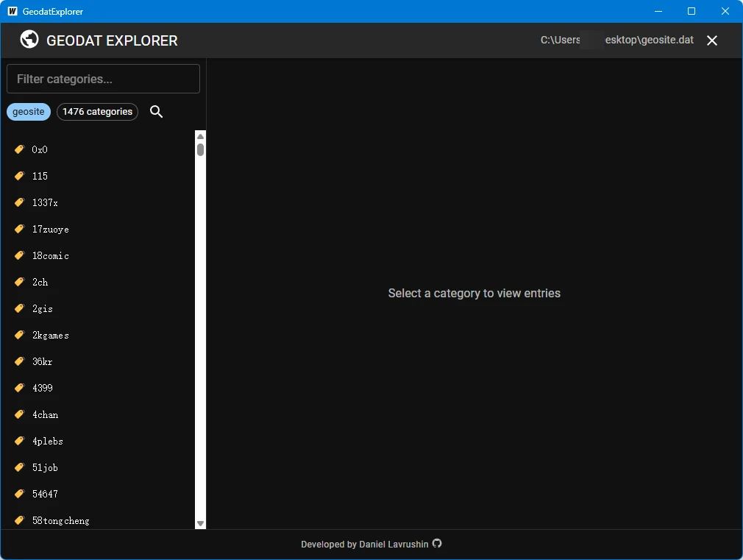Close the opened geosite.dat file

pos(711,40)
